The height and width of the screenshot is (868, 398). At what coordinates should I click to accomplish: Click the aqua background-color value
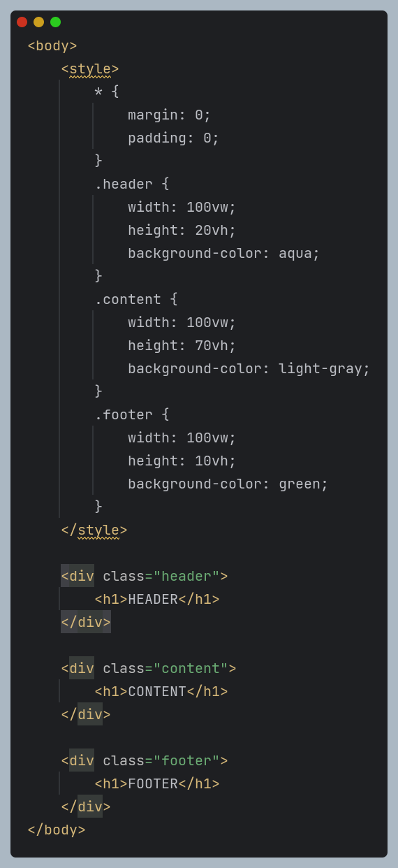[x=295, y=254]
